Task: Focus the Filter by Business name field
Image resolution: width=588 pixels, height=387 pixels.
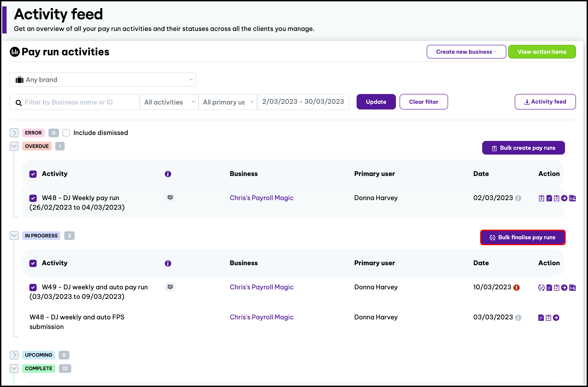Action: [75, 102]
